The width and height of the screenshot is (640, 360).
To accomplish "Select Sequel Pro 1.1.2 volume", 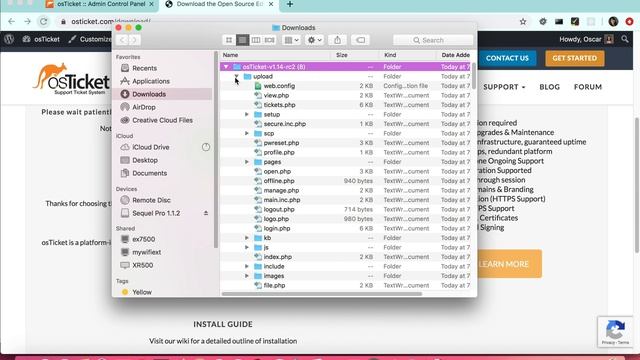I will point(150,213).
